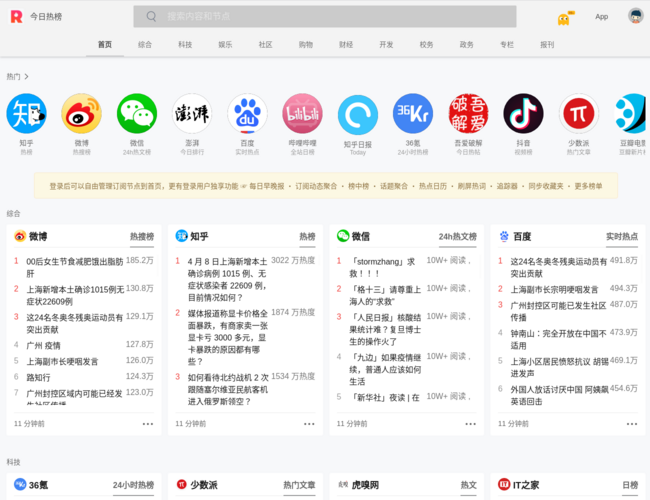
Task: Click the Zhihu icon in 知乎 card header
Action: (182, 236)
